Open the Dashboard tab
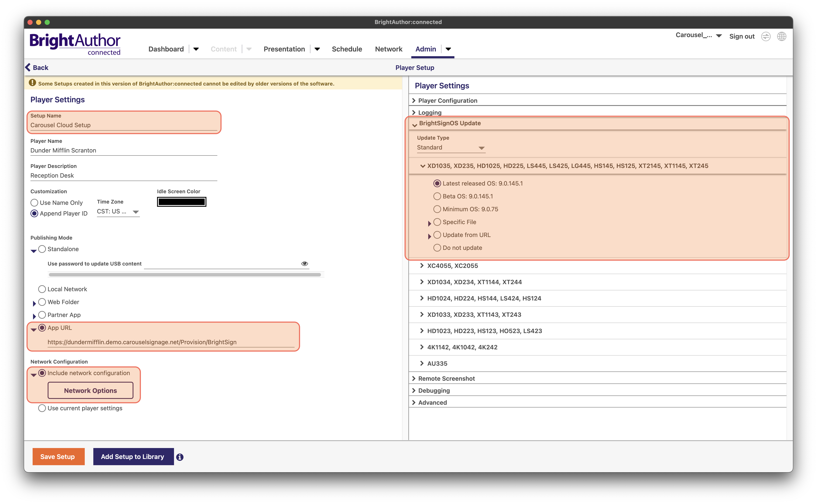Viewport: 817px width, 504px height. tap(166, 49)
